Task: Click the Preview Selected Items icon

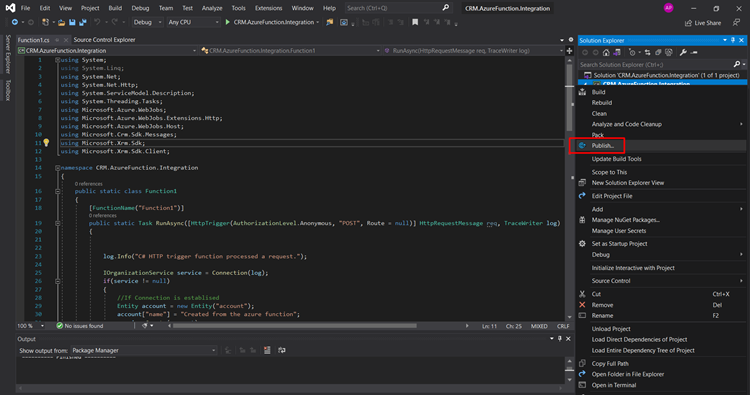Action: pos(694,52)
